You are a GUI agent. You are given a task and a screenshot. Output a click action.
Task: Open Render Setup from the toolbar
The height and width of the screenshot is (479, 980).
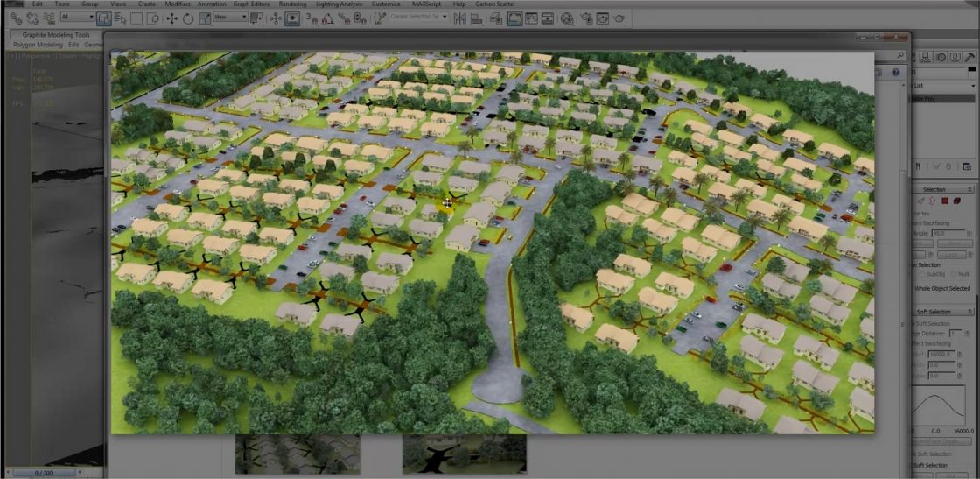589,18
